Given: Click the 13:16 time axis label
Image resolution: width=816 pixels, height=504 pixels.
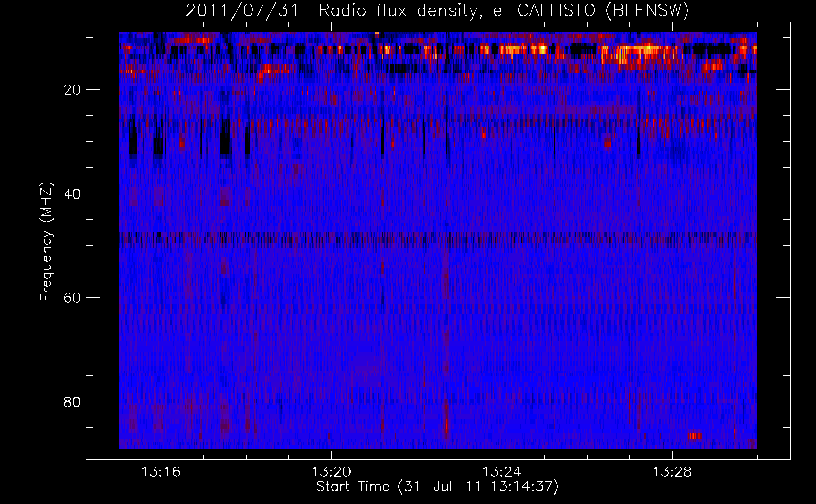Looking at the screenshot, I should (161, 472).
